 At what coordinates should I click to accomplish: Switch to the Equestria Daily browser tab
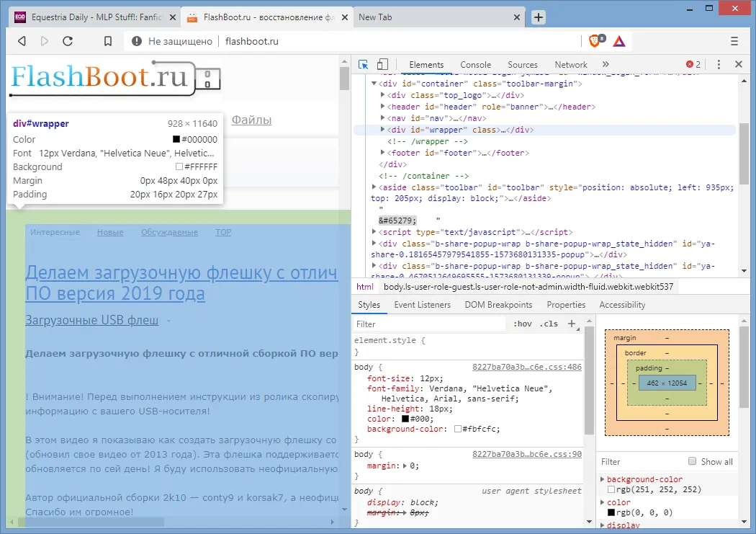pos(94,17)
